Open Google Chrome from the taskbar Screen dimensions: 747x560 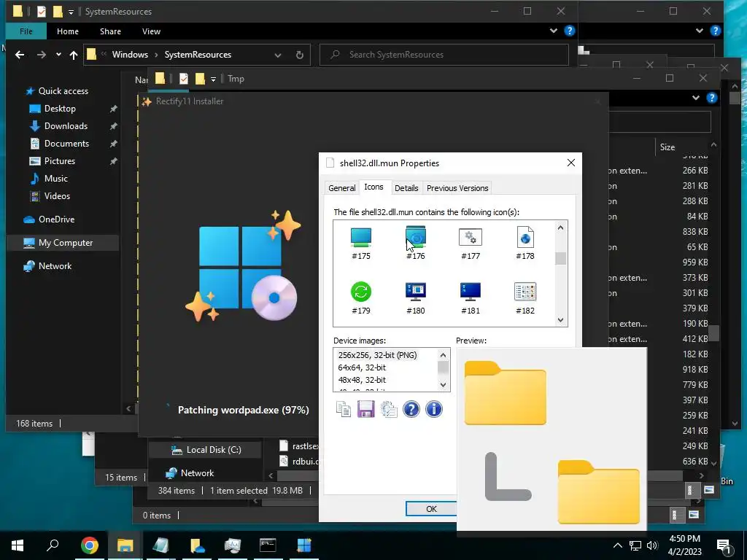(x=90, y=545)
